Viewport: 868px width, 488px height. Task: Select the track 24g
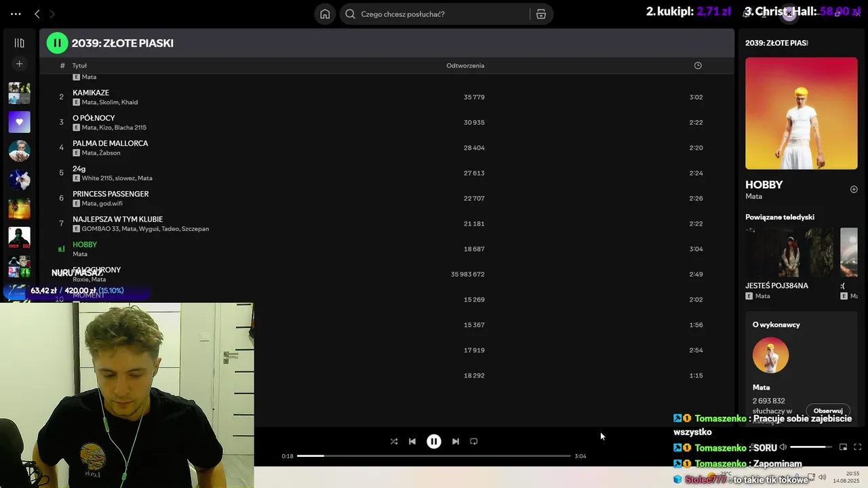(x=79, y=169)
